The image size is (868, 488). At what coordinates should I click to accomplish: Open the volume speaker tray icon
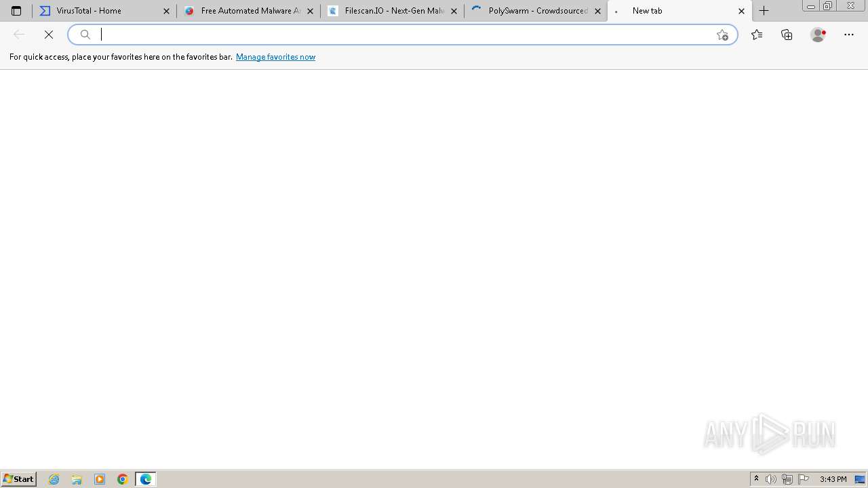pyautogui.click(x=771, y=479)
